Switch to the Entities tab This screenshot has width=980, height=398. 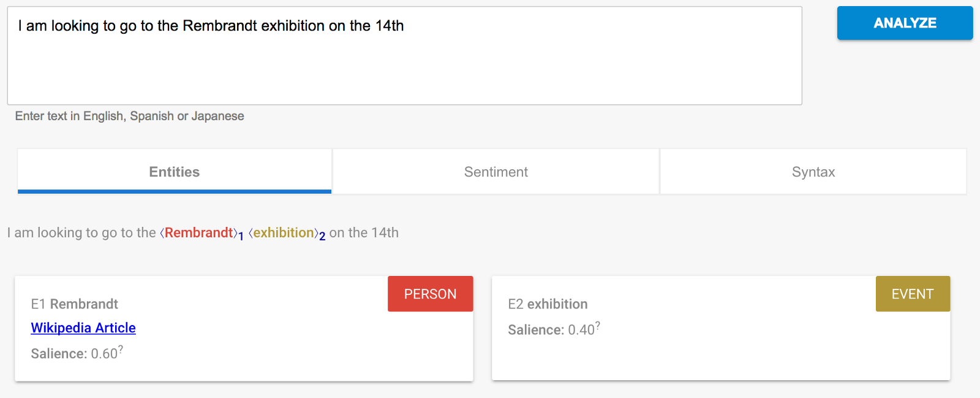click(175, 172)
